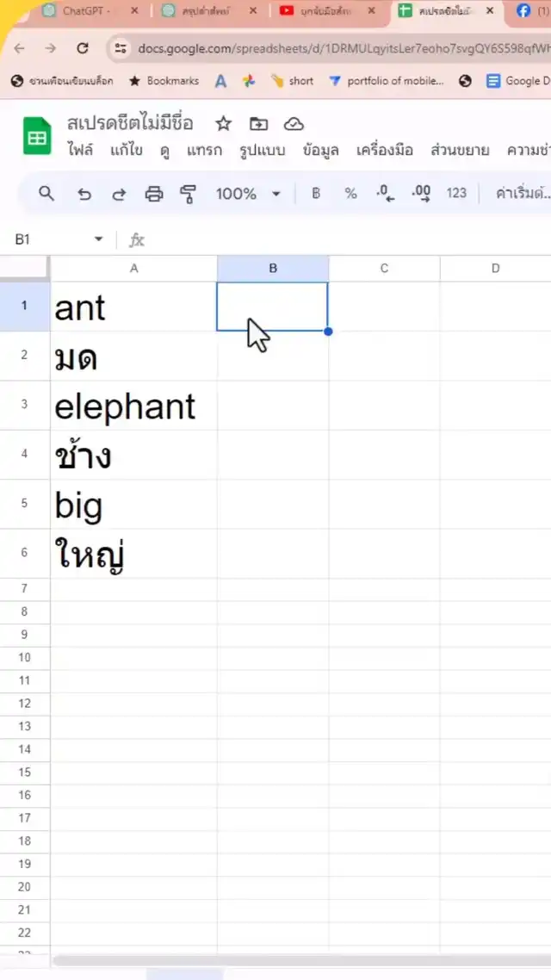This screenshot has height=980, width=551.
Task: Open the 123 number format menu
Action: [x=456, y=194]
